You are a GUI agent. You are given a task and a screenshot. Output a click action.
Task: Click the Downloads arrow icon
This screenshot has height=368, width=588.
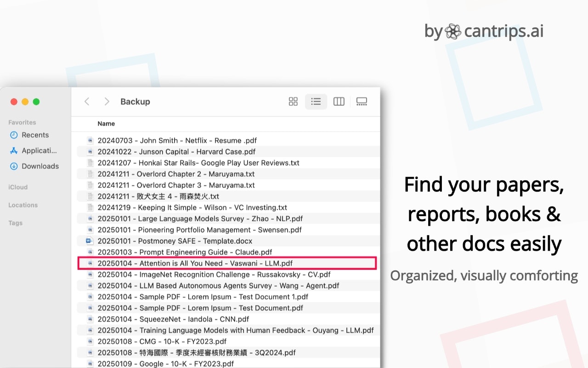[14, 166]
